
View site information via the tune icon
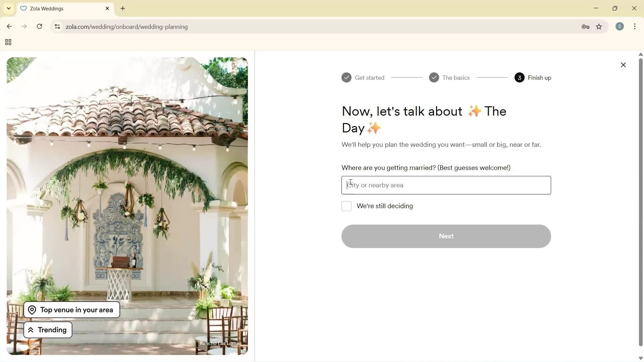[x=57, y=27]
